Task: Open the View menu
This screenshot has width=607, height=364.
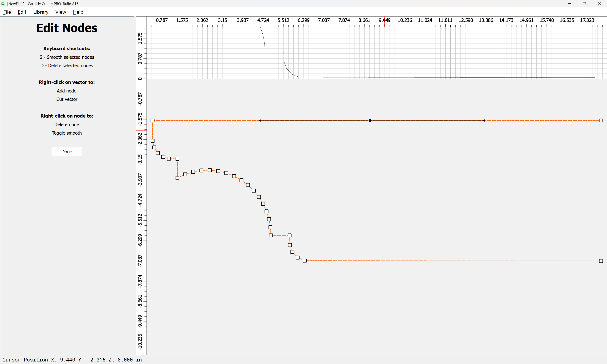Action: 61,12
